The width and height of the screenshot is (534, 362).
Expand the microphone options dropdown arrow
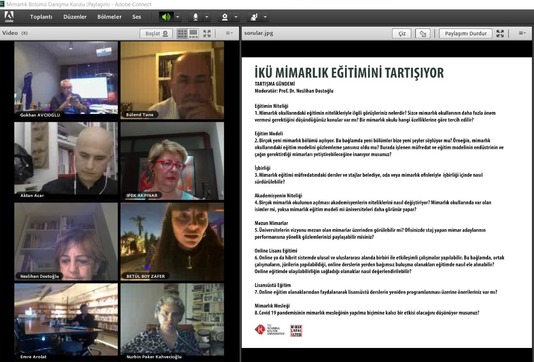(207, 17)
